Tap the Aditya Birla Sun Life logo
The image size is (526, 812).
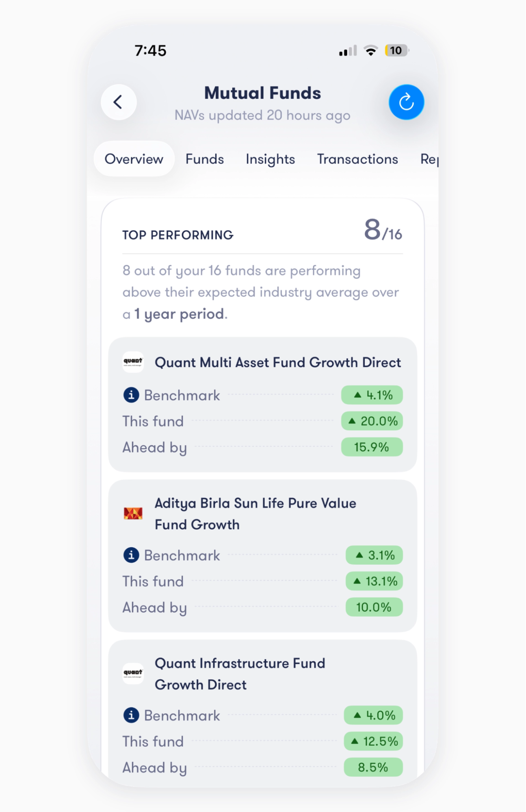133,513
